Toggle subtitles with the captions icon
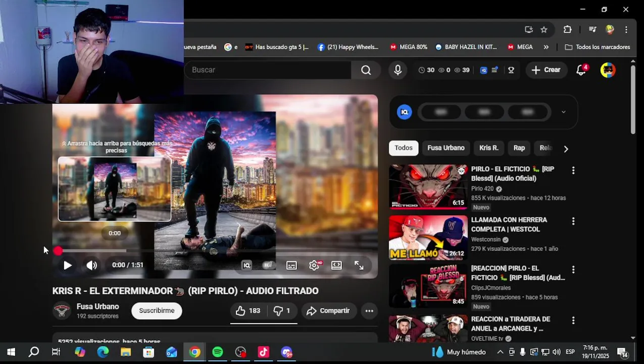Image resolution: width=644 pixels, height=364 pixels. coord(291,265)
